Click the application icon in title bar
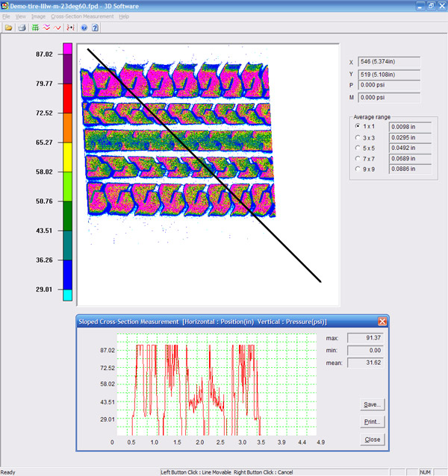Viewport: 448px width, 476px height. pyautogui.click(x=4, y=6)
